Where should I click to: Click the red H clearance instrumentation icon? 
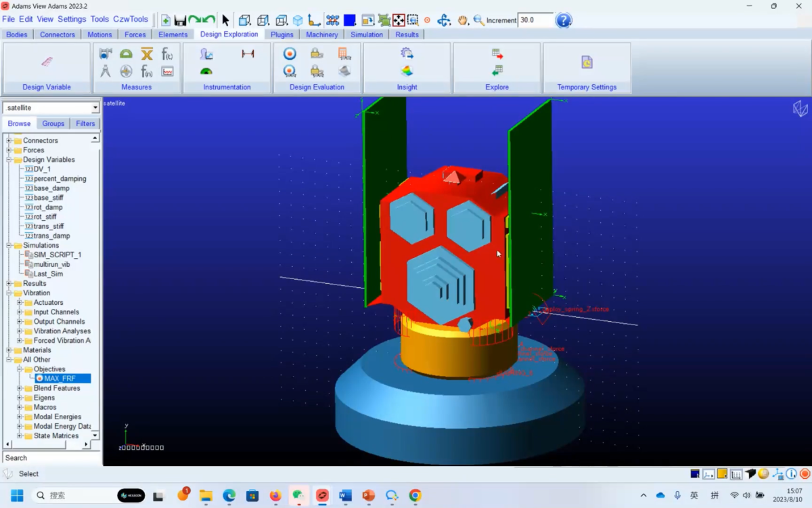click(x=248, y=54)
